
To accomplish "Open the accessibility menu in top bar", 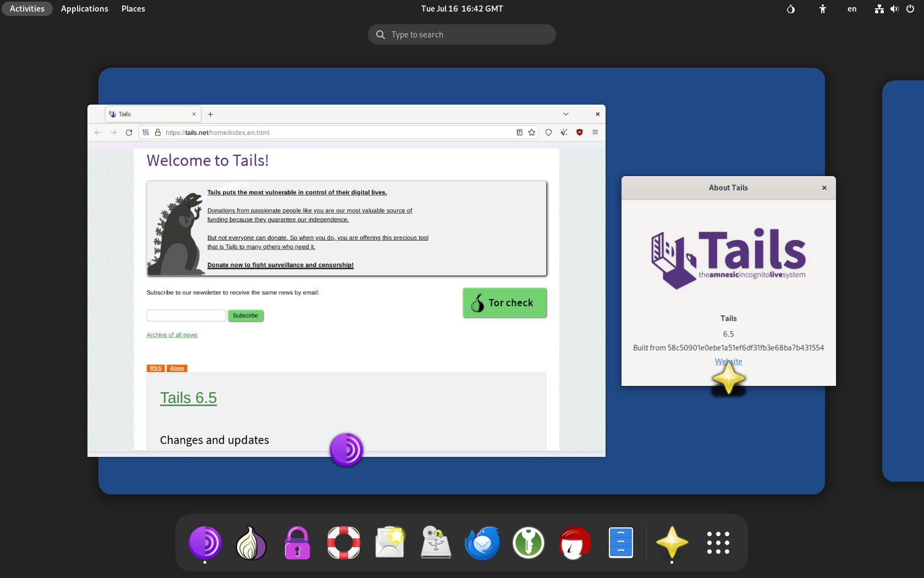I will click(x=823, y=9).
